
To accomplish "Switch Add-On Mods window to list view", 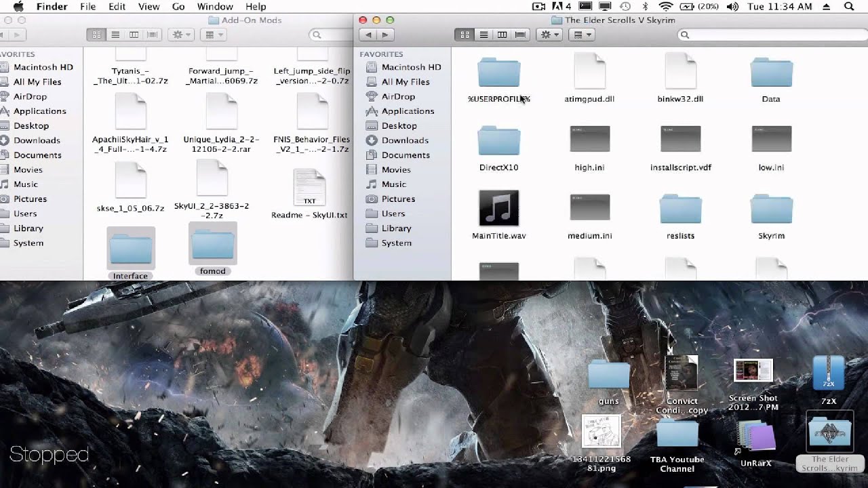I will click(x=115, y=35).
